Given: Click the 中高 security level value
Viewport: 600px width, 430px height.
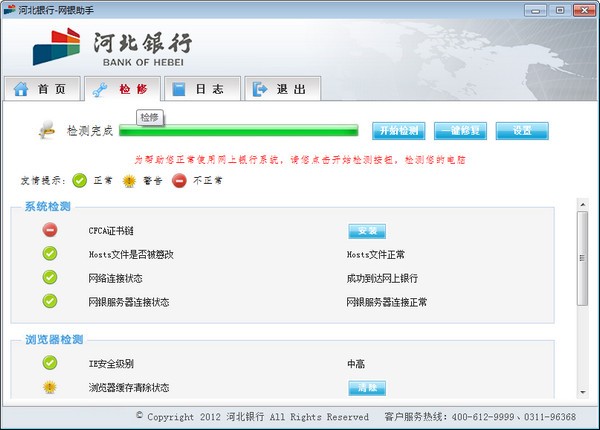Looking at the screenshot, I should click(356, 364).
